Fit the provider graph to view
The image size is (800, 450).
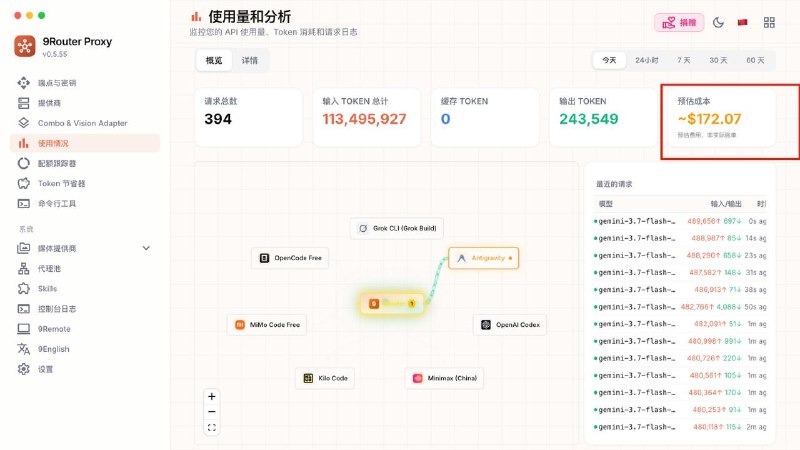212,428
